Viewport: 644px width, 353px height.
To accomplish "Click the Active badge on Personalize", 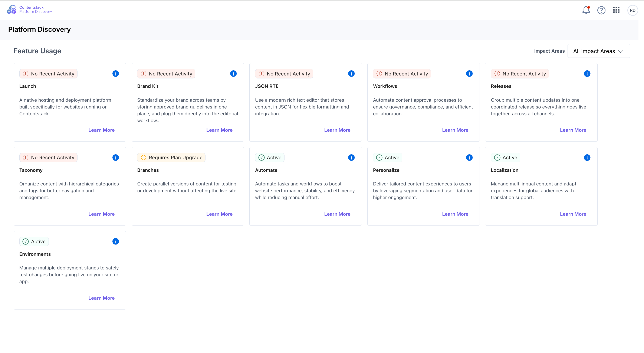I will [x=388, y=158].
